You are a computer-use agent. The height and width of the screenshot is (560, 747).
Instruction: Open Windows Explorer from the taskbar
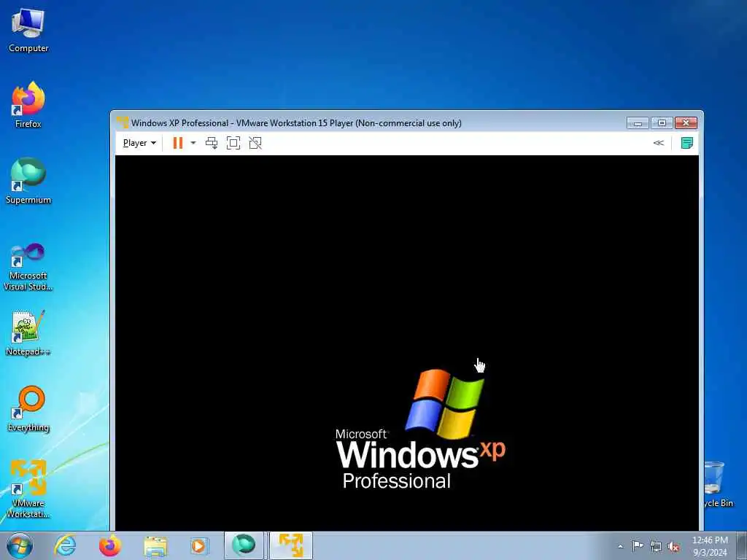155,545
